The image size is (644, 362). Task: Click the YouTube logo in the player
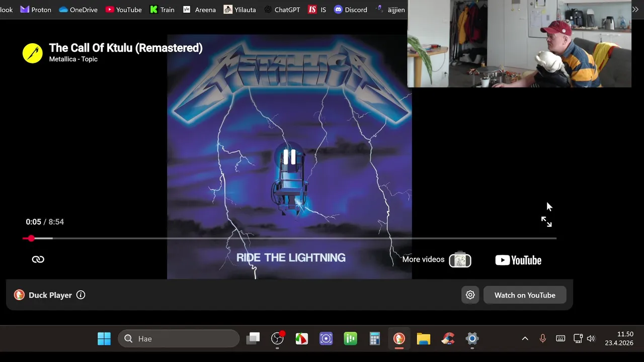(x=518, y=260)
